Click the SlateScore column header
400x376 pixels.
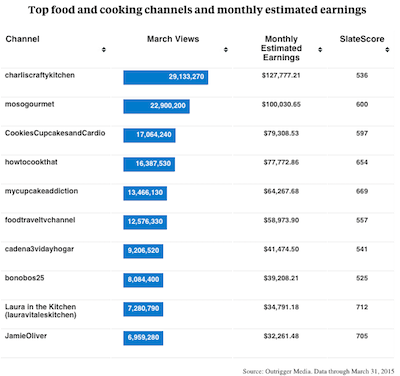coord(362,39)
